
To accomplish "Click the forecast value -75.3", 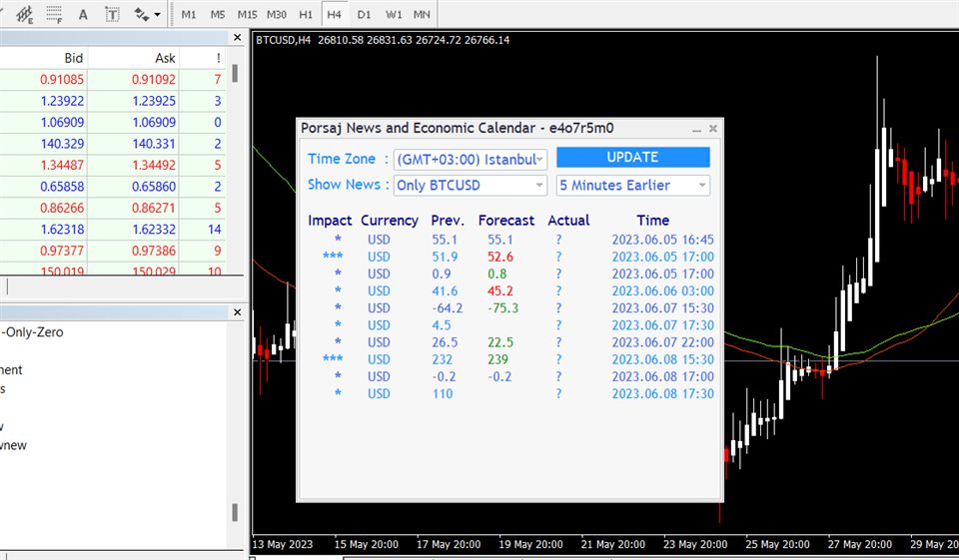I will pos(502,308).
